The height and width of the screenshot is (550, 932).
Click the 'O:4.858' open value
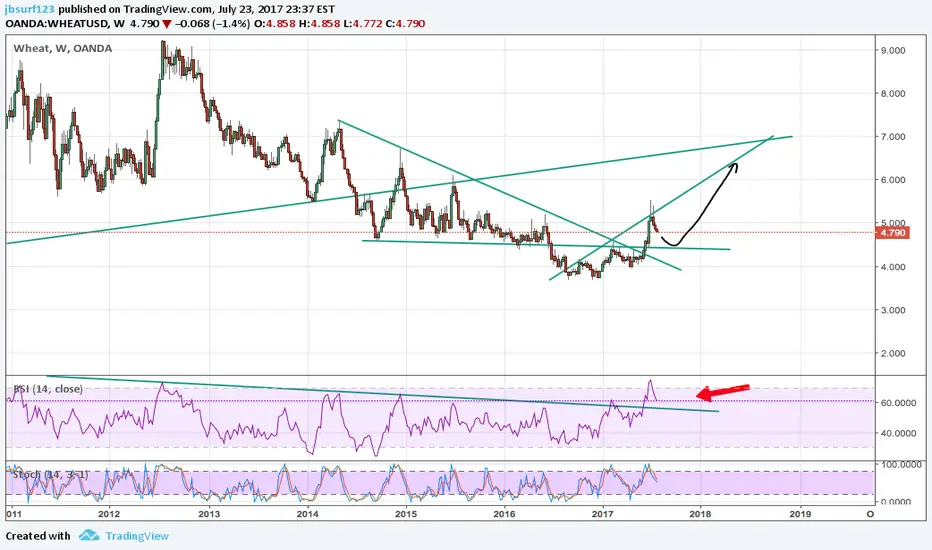point(275,24)
